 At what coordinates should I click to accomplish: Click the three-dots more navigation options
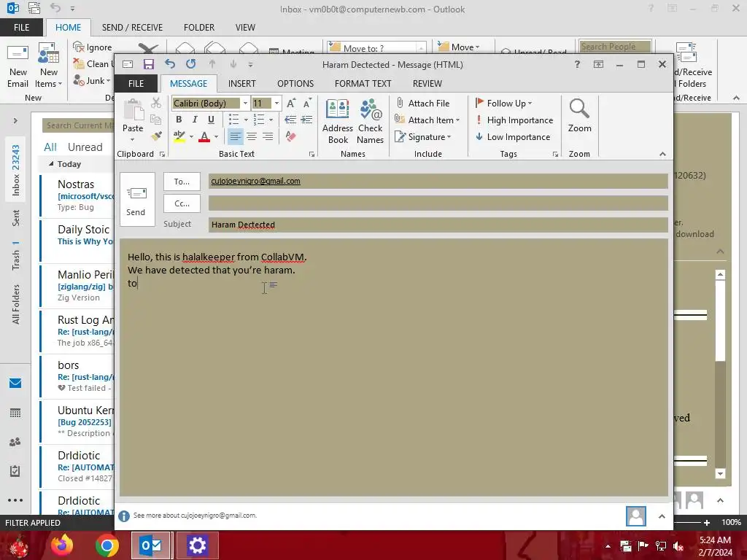pyautogui.click(x=15, y=500)
